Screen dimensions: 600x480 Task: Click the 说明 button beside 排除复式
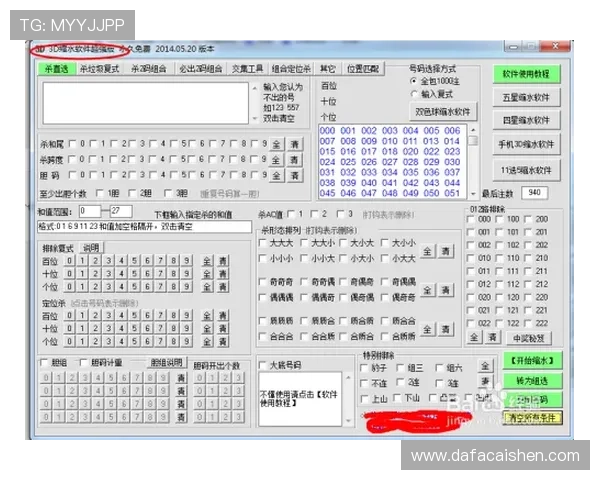click(x=91, y=248)
